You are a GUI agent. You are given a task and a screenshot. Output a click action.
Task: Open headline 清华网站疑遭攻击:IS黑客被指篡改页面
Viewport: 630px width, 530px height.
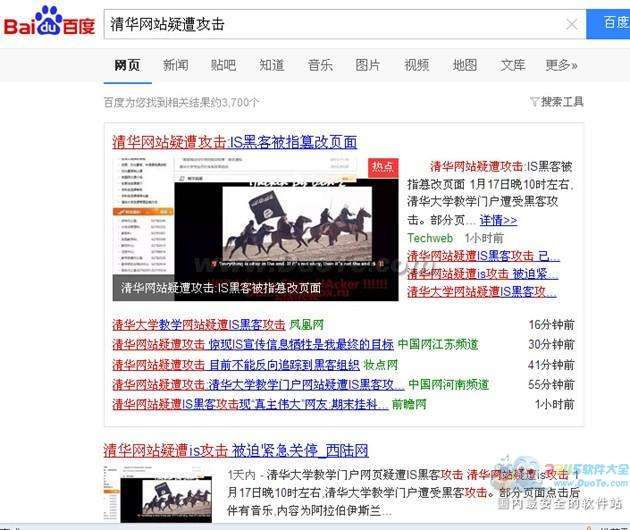pyautogui.click(x=235, y=142)
